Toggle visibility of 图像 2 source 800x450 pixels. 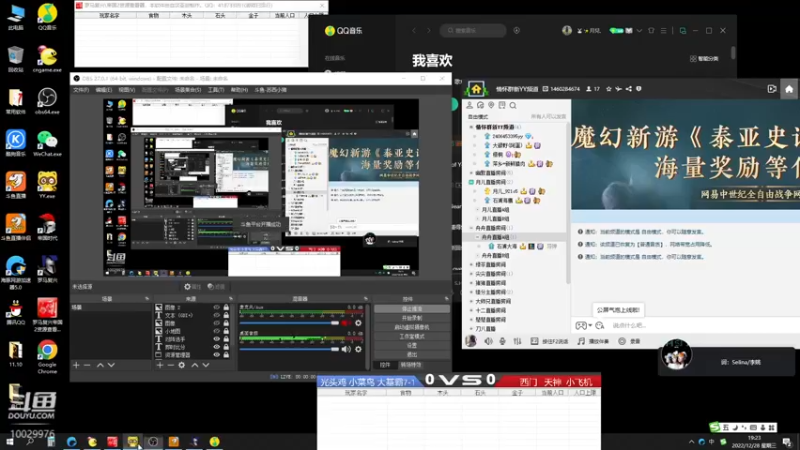[216, 308]
